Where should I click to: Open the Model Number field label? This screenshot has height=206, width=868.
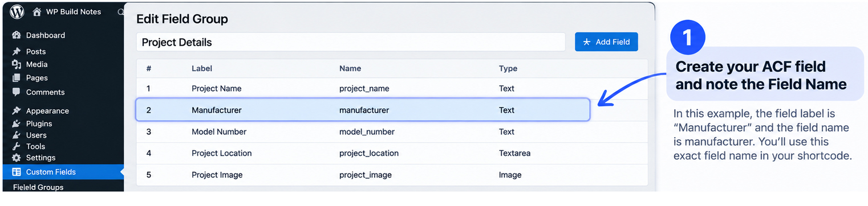219,131
